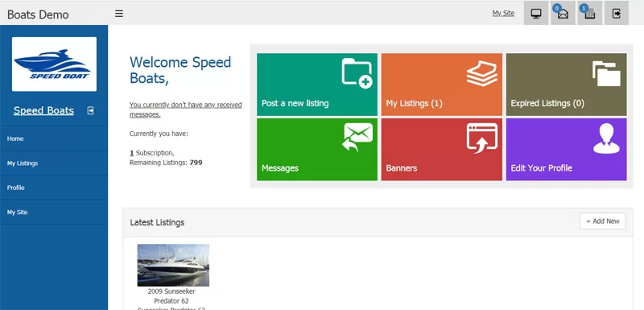
Task: Click the person icon on Edit Your Profile
Action: 606,138
